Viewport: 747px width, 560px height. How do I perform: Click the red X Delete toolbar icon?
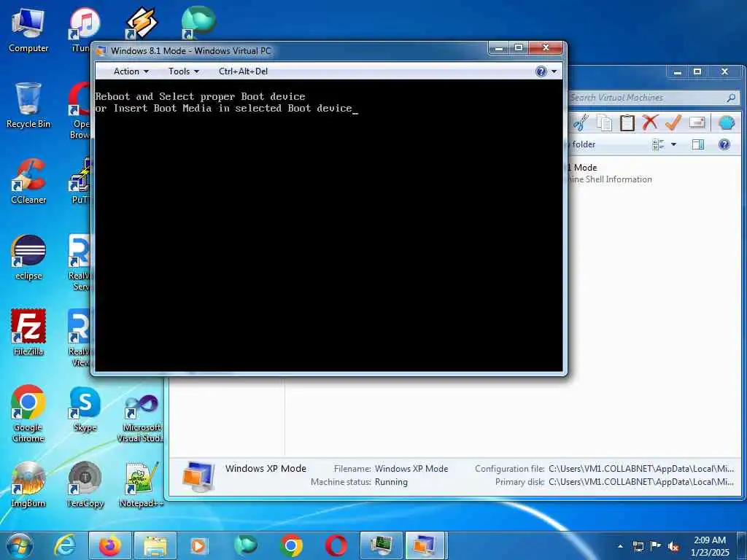coord(650,122)
